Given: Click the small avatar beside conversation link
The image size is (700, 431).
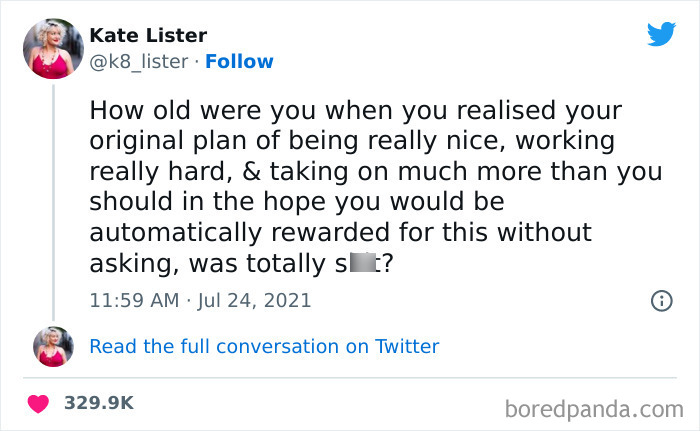Looking at the screenshot, I should [x=53, y=346].
